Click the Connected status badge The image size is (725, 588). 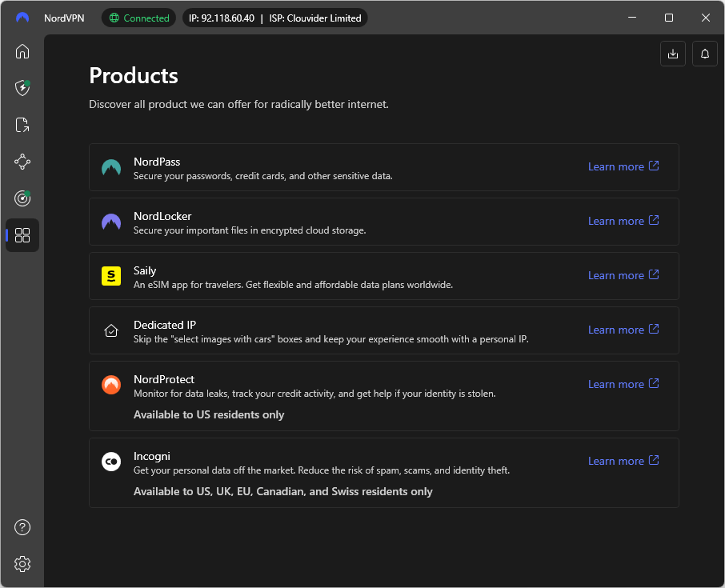point(138,18)
